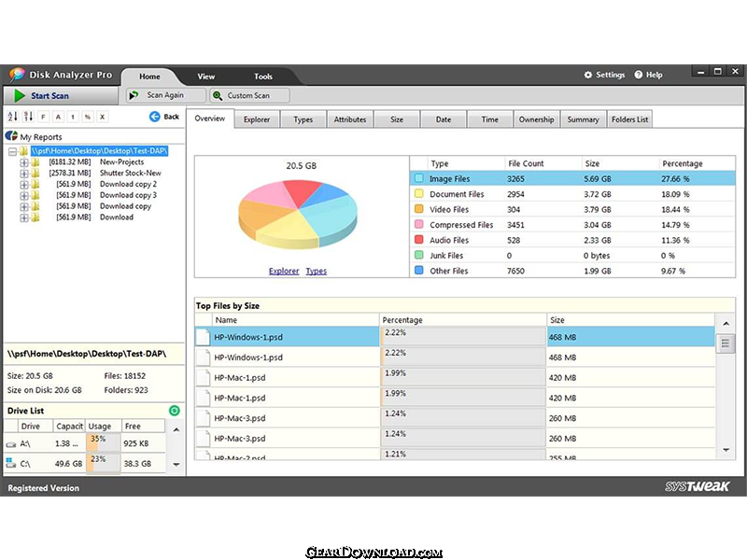Screen dimensions: 747x560
Task: Click the 1 toolbar button
Action: [73, 117]
